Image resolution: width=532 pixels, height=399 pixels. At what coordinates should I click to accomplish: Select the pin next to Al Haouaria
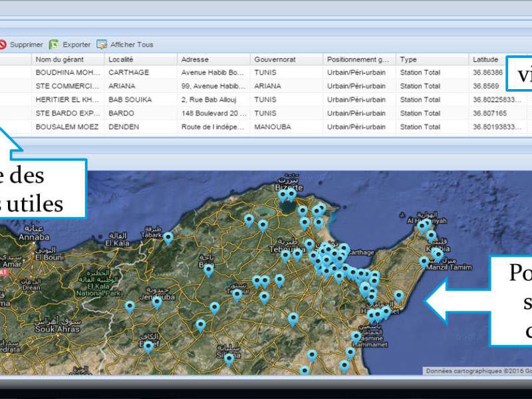point(422,226)
